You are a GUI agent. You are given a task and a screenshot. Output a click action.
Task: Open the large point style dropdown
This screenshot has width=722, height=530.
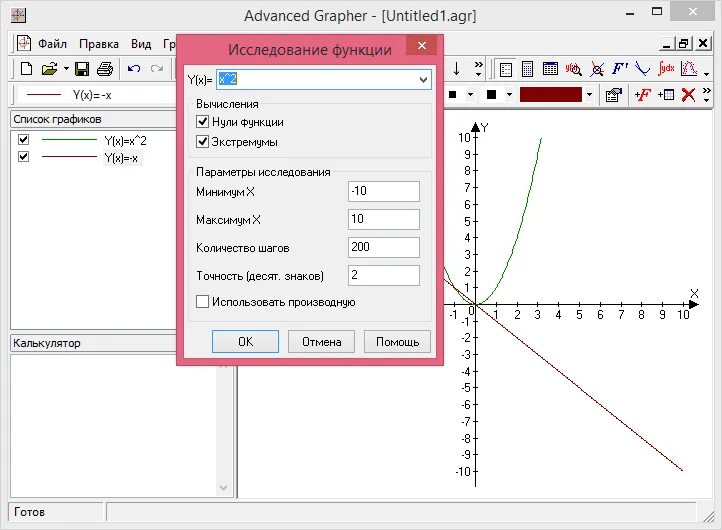tap(509, 95)
